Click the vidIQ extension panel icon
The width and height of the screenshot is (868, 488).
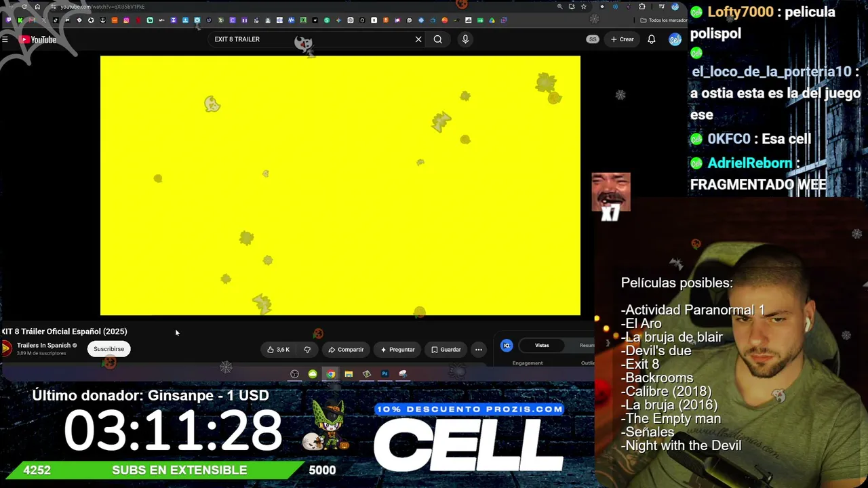(x=507, y=346)
